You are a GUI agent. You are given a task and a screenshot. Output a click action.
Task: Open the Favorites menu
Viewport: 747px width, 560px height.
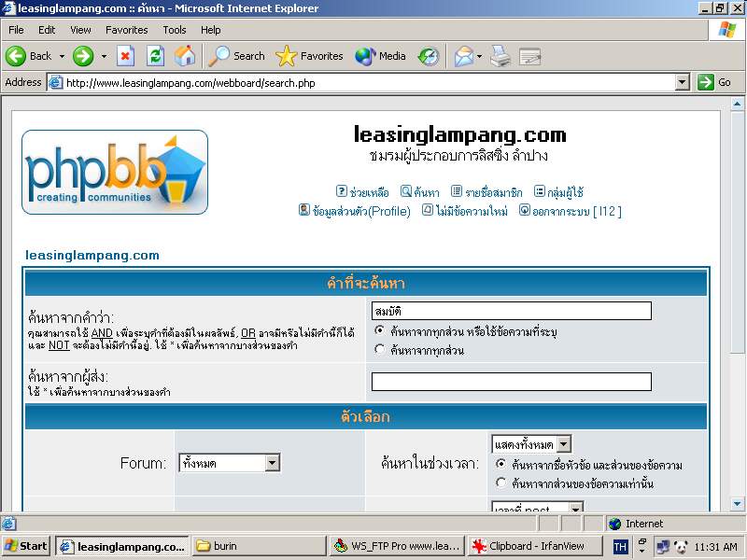click(x=126, y=30)
